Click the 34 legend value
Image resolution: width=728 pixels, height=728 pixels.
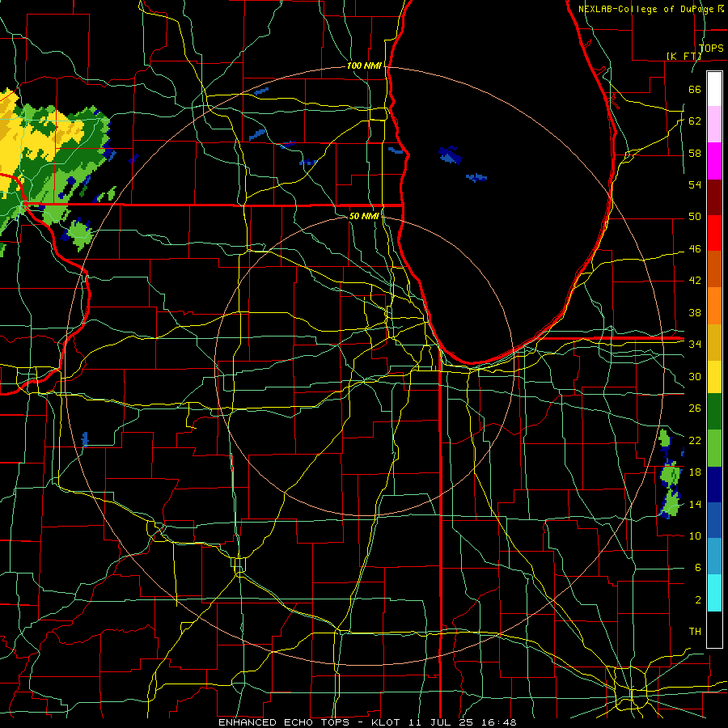coord(695,344)
